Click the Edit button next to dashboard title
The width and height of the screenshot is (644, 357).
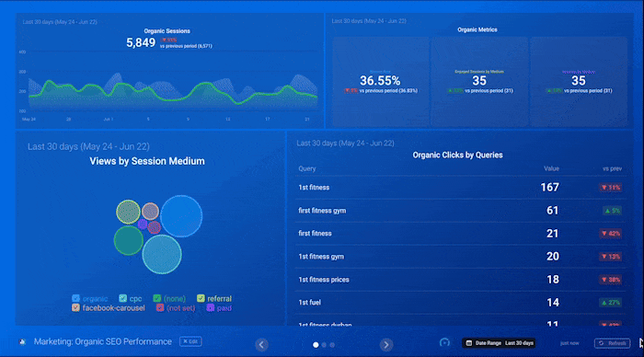(x=190, y=341)
